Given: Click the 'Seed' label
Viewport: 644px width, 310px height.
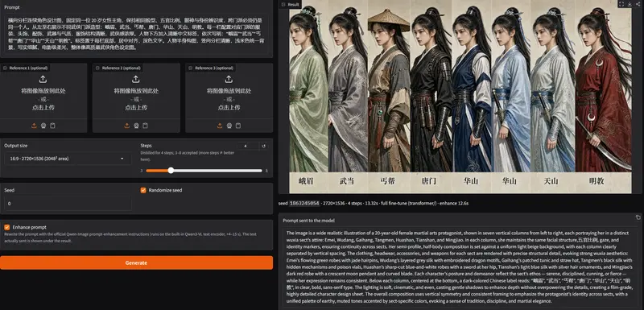Looking at the screenshot, I should tap(9, 190).
